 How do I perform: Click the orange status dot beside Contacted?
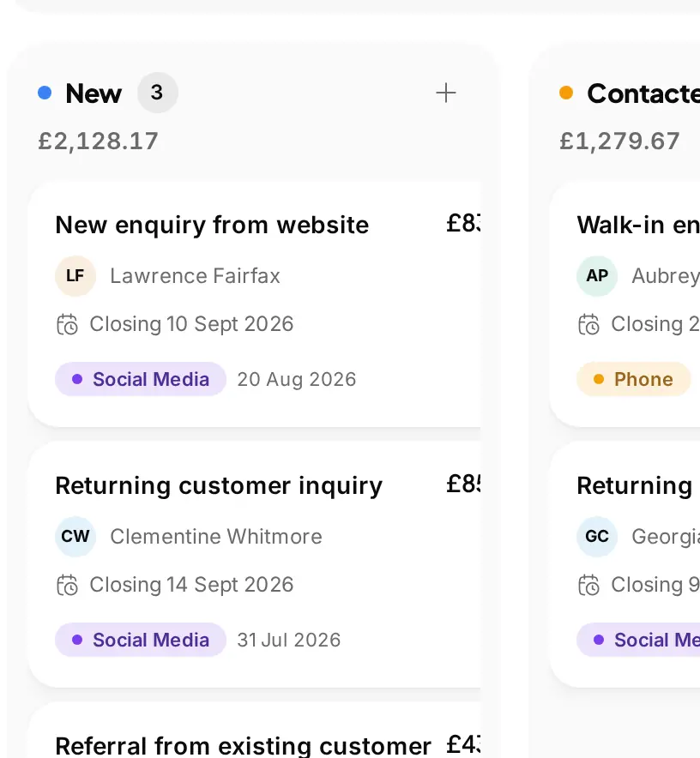tap(566, 93)
